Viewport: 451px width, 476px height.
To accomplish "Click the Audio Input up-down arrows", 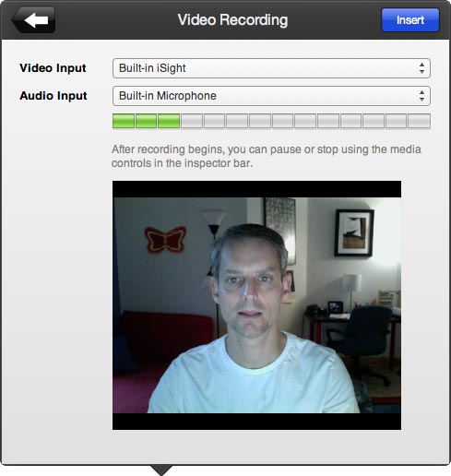I will point(421,96).
